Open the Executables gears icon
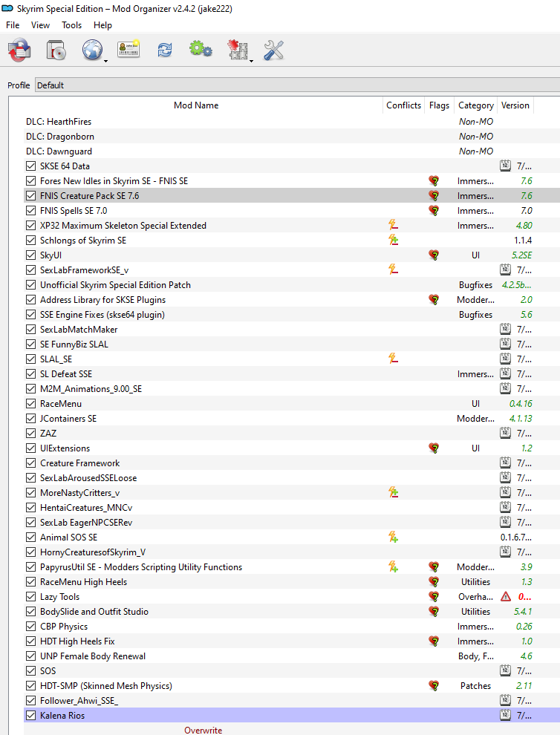560x735 pixels. tap(201, 49)
